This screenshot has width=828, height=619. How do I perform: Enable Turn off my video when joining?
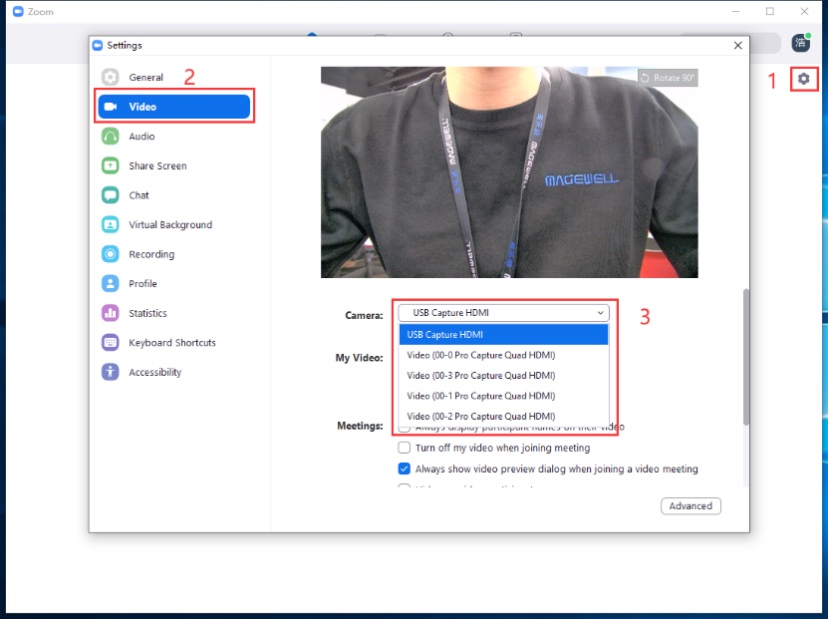(x=404, y=448)
